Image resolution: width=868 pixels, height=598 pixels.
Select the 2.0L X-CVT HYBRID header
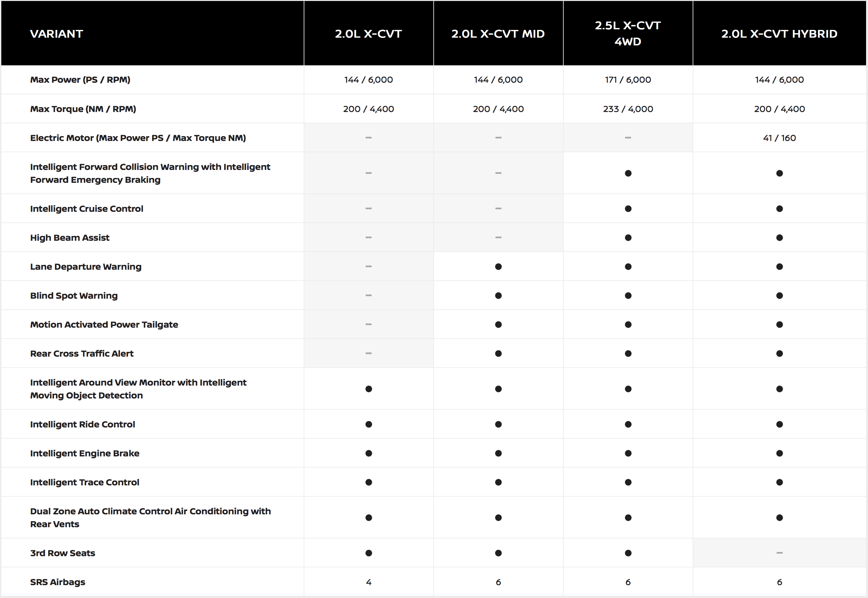click(779, 34)
